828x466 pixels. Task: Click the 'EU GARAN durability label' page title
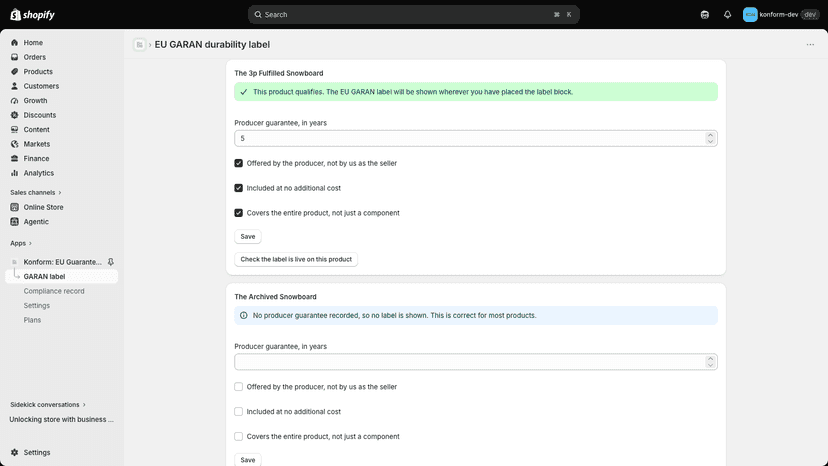click(x=212, y=45)
